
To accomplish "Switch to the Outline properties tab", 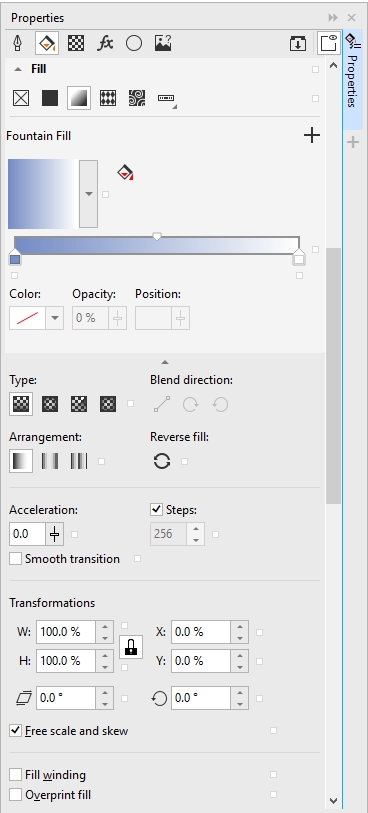I will 18,44.
